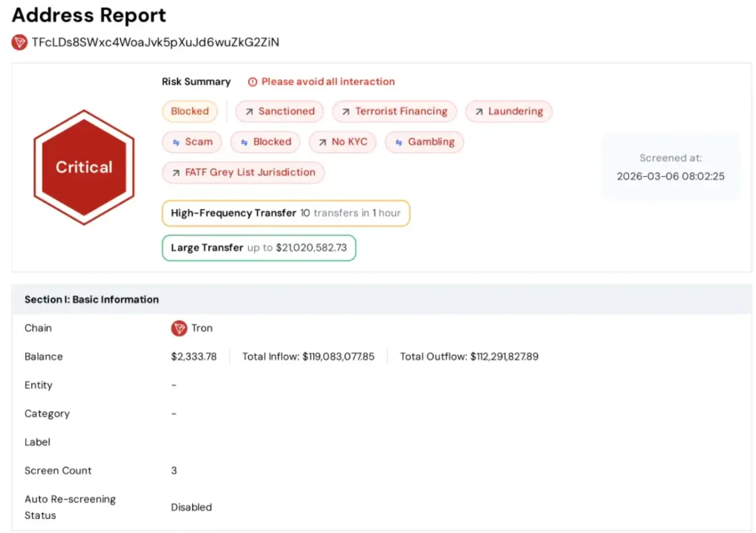Click the Tron icon beside the address
The height and width of the screenshot is (533, 756).
(21, 43)
